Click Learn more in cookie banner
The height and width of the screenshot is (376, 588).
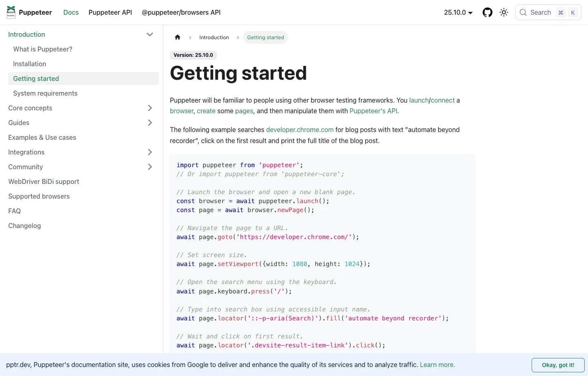coord(437,365)
